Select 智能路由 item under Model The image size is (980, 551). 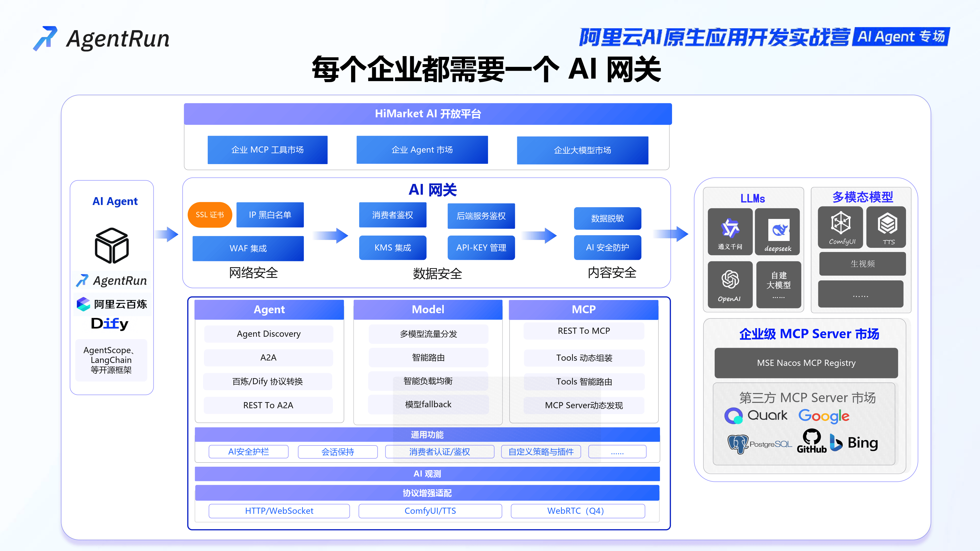point(428,358)
